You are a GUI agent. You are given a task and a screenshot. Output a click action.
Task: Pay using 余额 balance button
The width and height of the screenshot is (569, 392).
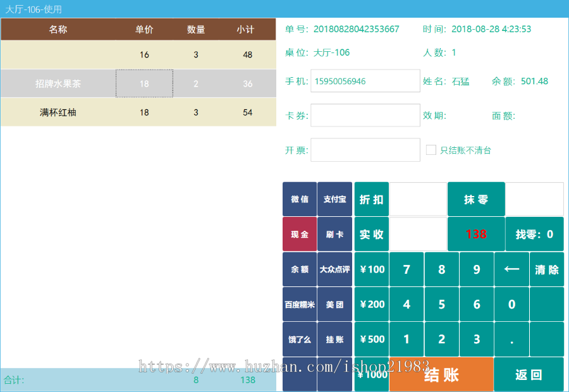300,269
